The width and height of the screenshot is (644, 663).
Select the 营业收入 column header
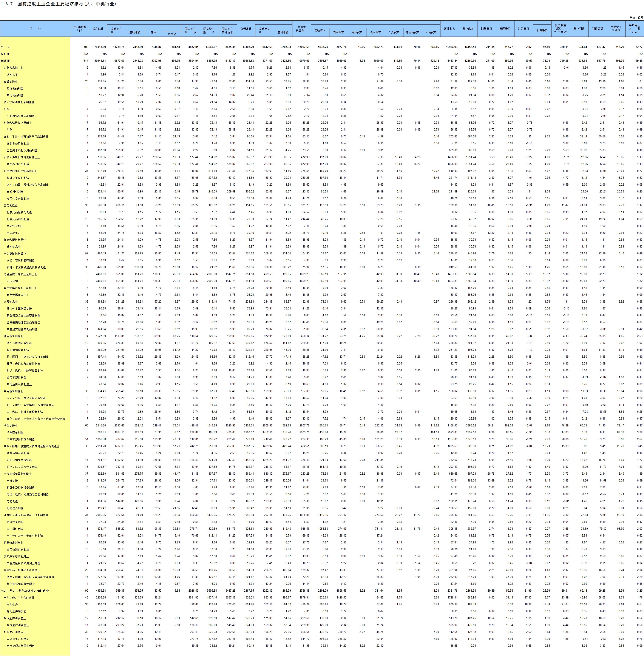[449, 29]
